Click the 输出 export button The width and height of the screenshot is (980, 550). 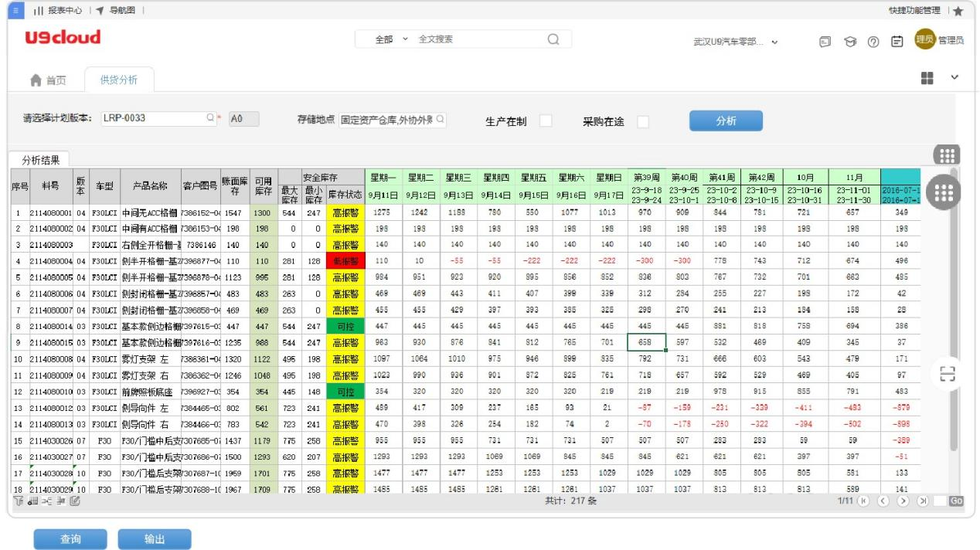[154, 538]
